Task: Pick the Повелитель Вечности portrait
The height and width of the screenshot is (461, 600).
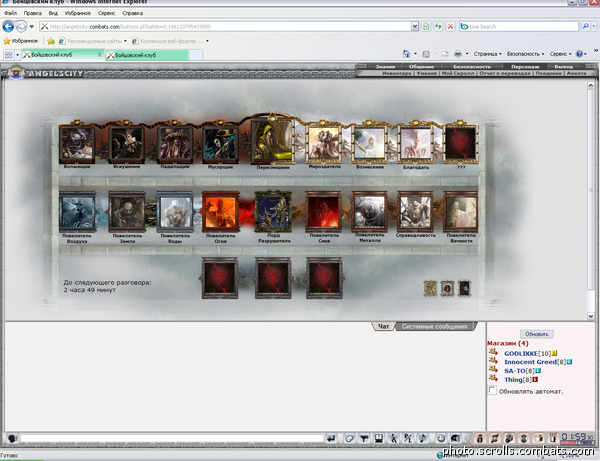Action: [x=461, y=212]
